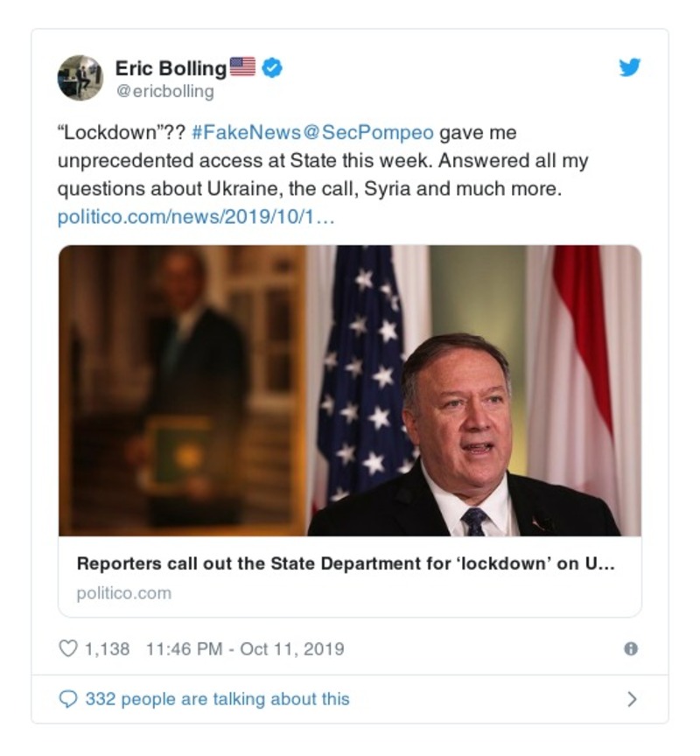
Task: Open the Eric Bolling display name link
Action: point(171,67)
